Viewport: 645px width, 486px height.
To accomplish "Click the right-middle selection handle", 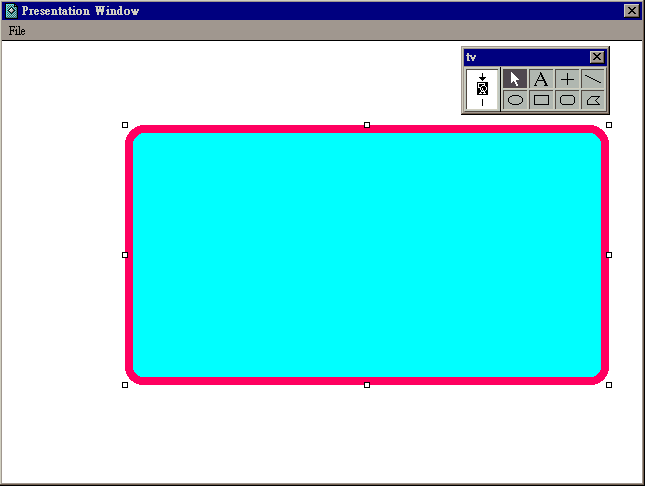I will tap(609, 255).
